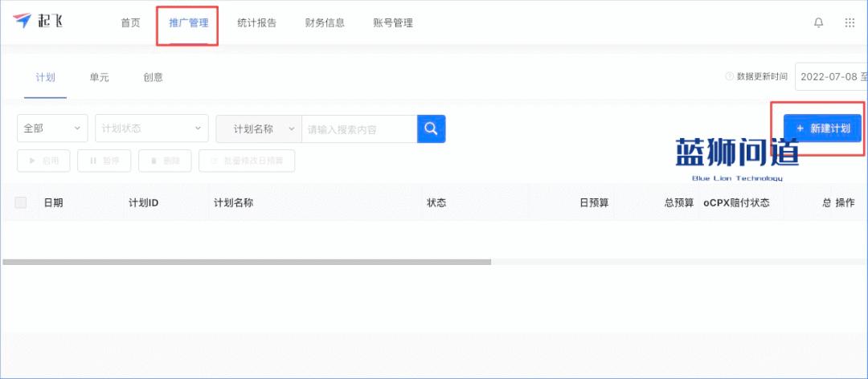868x379 pixels.
Task: Click the blue search magnifier button
Action: (432, 129)
